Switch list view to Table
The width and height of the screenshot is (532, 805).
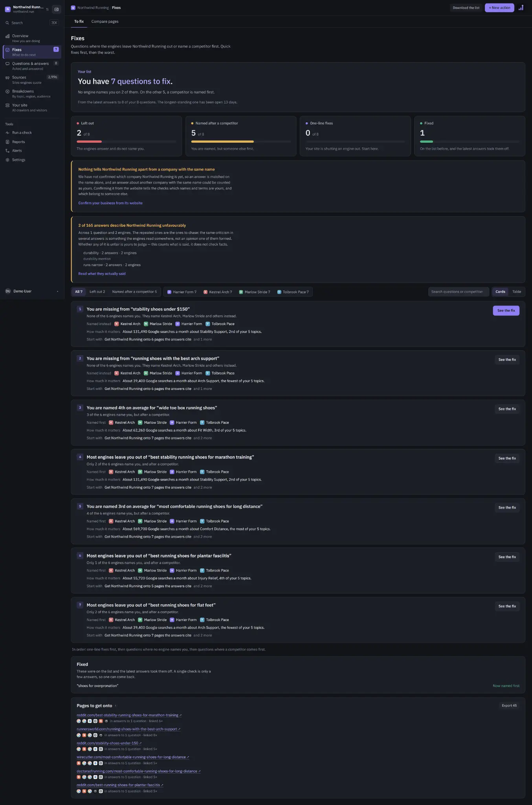pos(517,292)
